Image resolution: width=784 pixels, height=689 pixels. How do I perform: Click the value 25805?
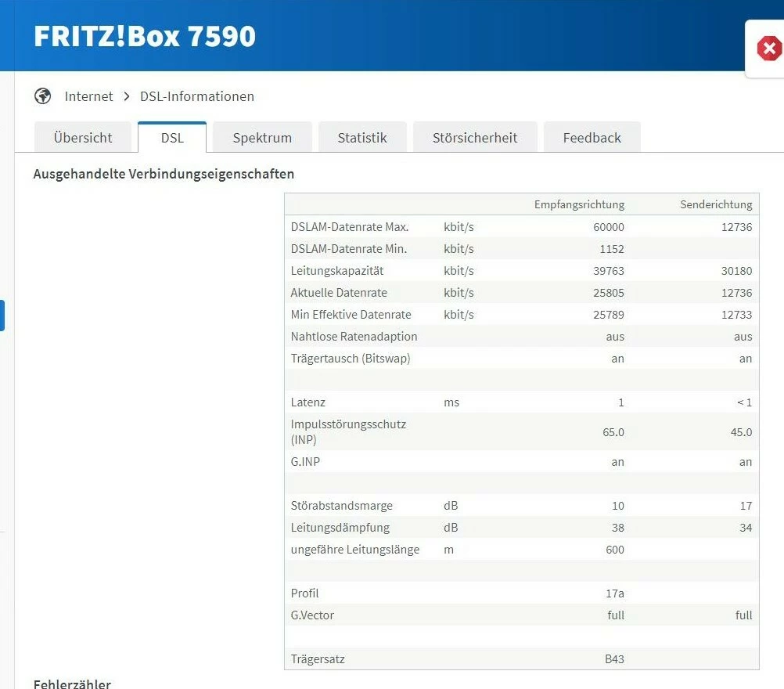[x=609, y=293]
